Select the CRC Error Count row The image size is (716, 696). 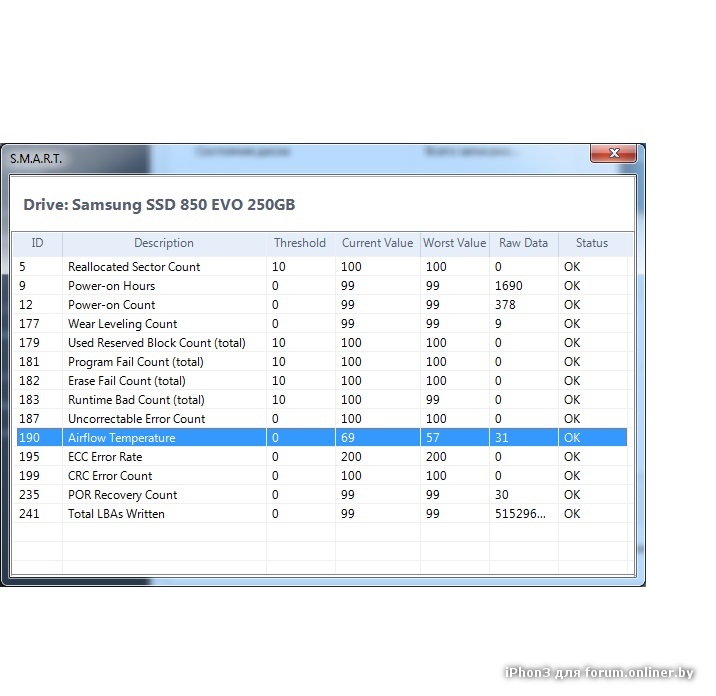[321, 476]
